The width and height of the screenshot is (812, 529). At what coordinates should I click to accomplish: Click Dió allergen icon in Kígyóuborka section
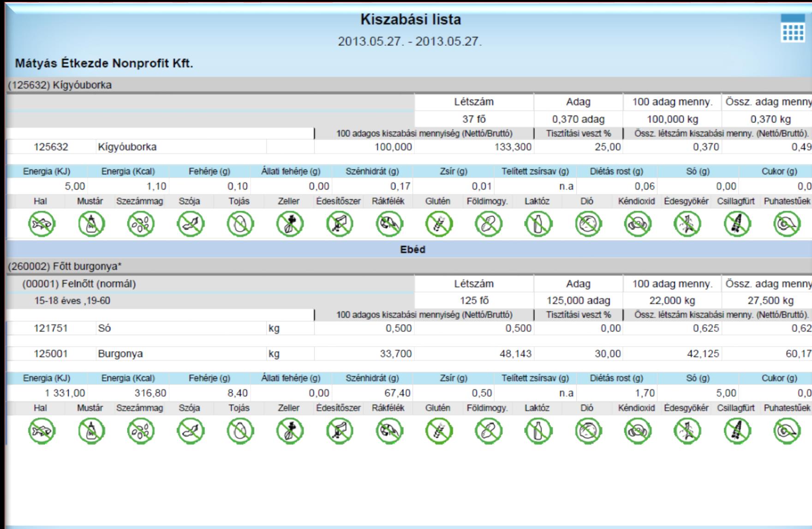point(588,225)
